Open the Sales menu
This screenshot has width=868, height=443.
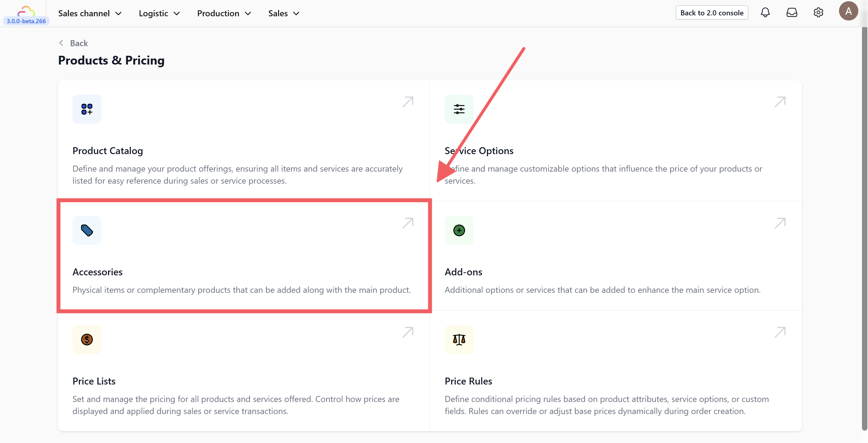(x=283, y=14)
